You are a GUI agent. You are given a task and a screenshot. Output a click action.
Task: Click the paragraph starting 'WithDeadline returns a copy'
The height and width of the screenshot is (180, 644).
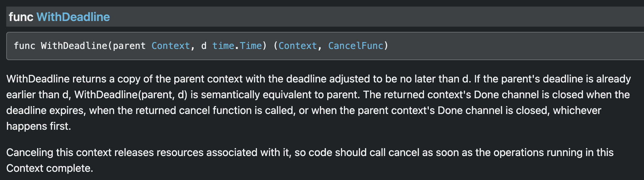318,102
